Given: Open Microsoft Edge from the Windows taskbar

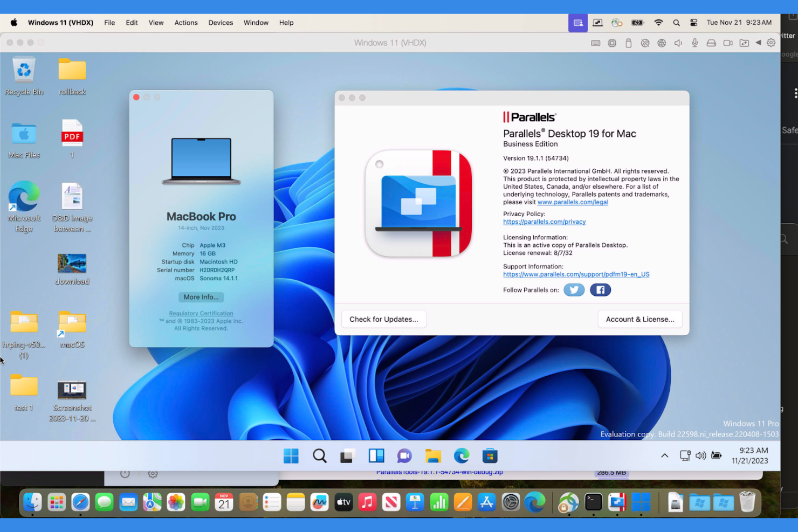Looking at the screenshot, I should (x=462, y=455).
